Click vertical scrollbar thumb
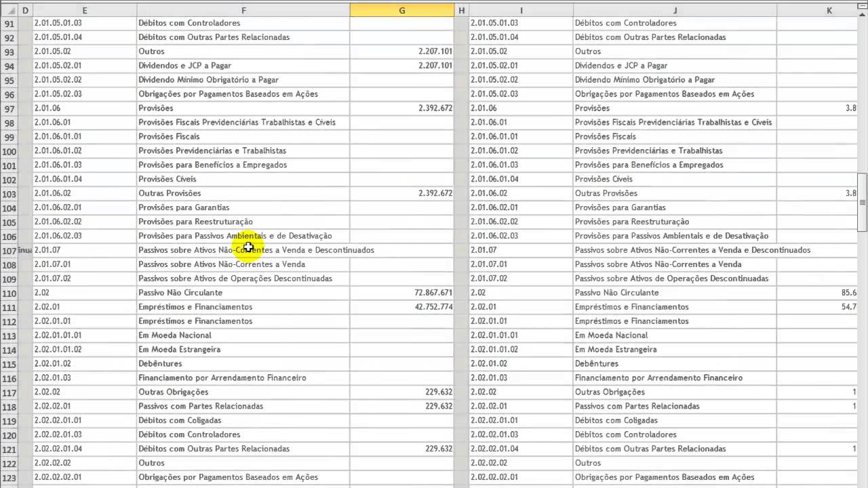 click(x=862, y=201)
